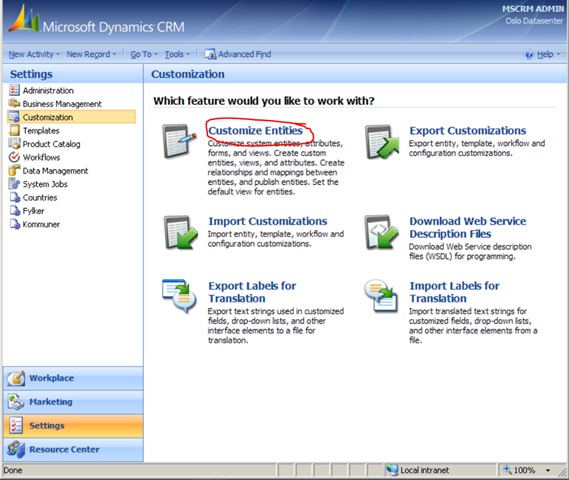
Task: Open Customize Entities link
Action: [x=255, y=130]
